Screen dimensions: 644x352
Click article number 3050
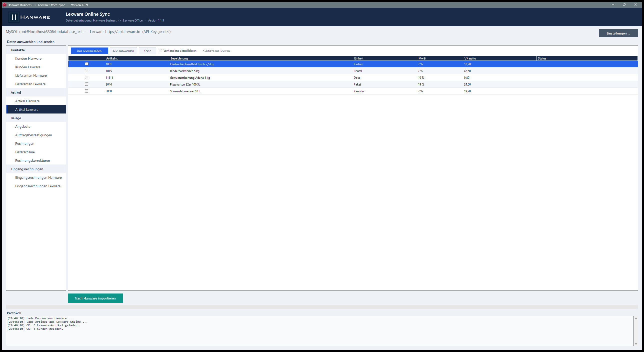[x=109, y=91]
